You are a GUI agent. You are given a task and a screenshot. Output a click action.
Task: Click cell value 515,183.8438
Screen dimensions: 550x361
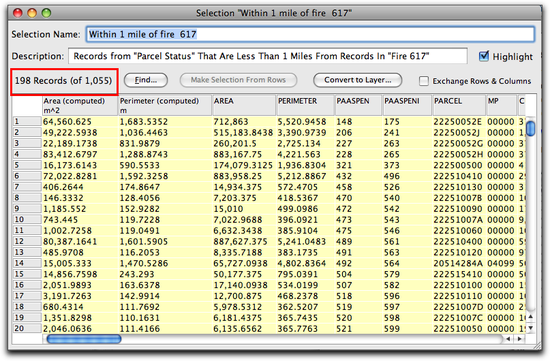tap(243, 133)
